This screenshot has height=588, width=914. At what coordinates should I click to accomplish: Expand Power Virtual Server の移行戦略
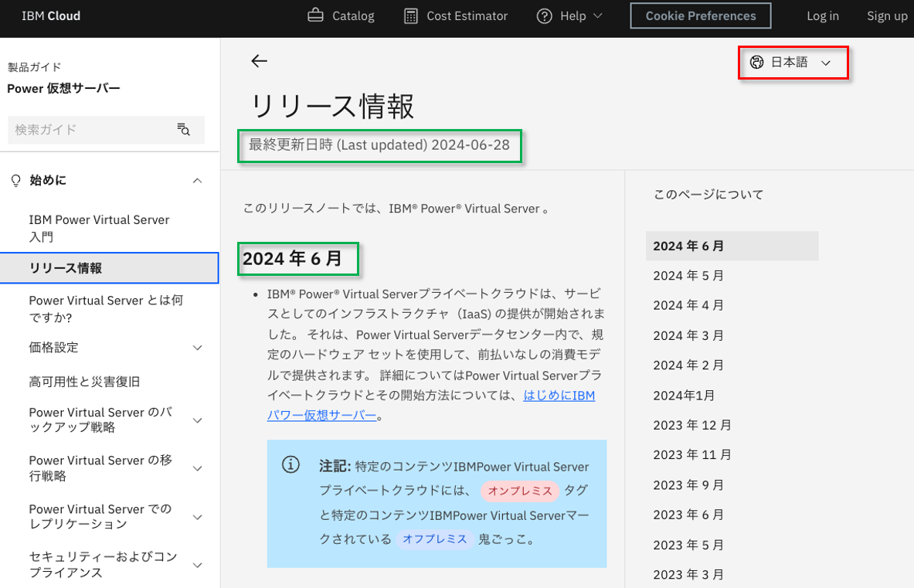pyautogui.click(x=198, y=468)
